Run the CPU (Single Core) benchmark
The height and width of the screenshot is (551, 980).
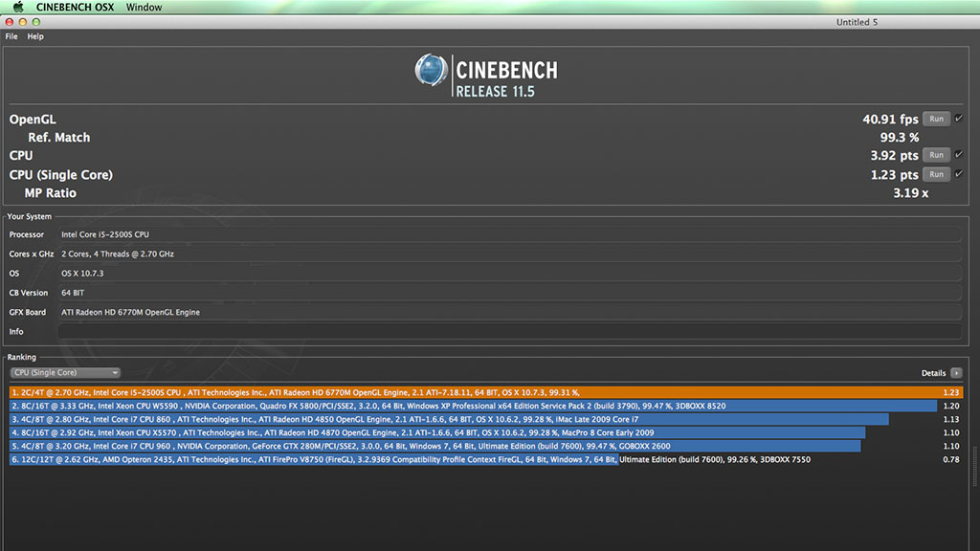936,174
